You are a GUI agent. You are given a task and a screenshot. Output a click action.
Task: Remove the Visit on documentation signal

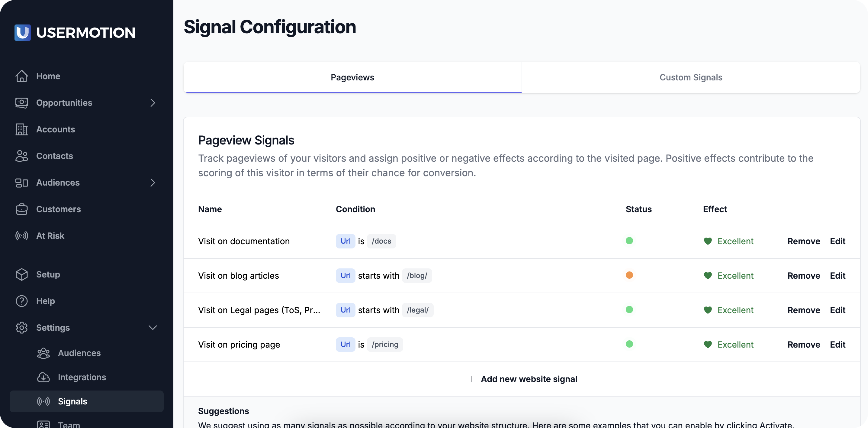pos(804,242)
